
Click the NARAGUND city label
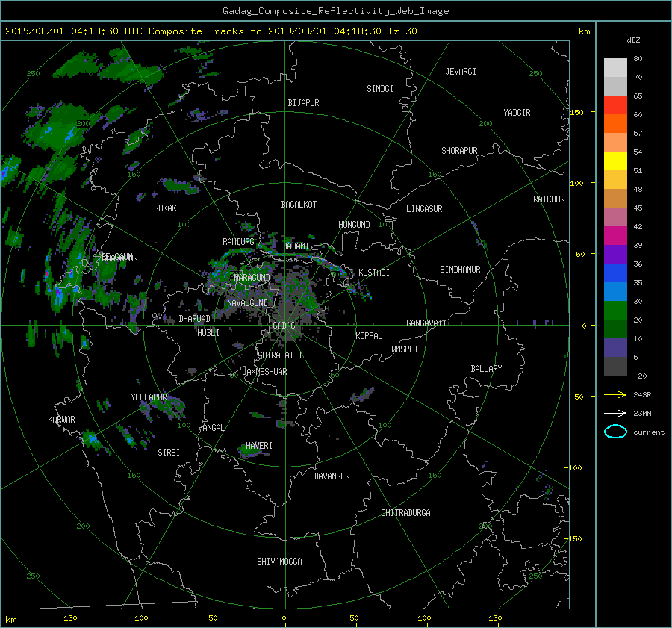click(252, 278)
